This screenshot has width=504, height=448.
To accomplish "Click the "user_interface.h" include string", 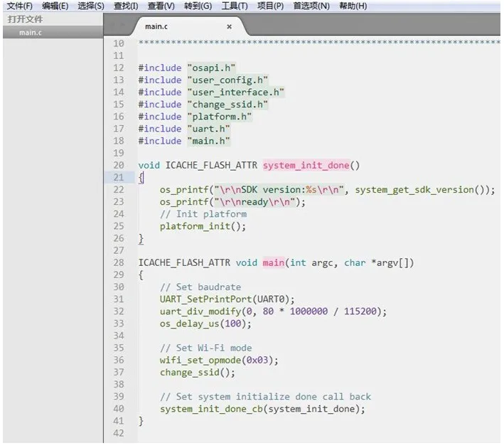I will coord(235,92).
